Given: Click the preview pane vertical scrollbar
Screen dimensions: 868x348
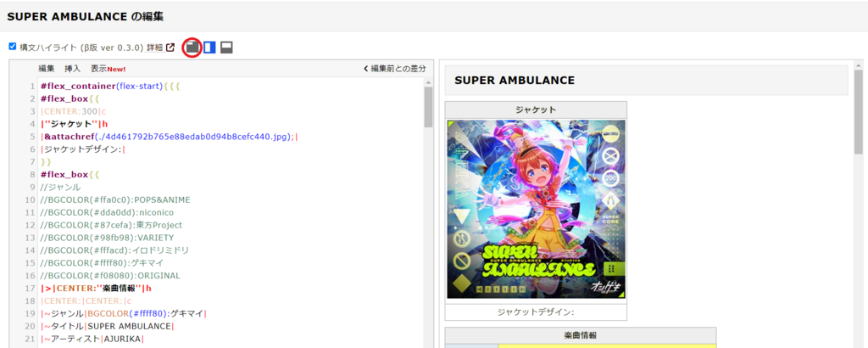Looking at the screenshot, I should tap(859, 112).
